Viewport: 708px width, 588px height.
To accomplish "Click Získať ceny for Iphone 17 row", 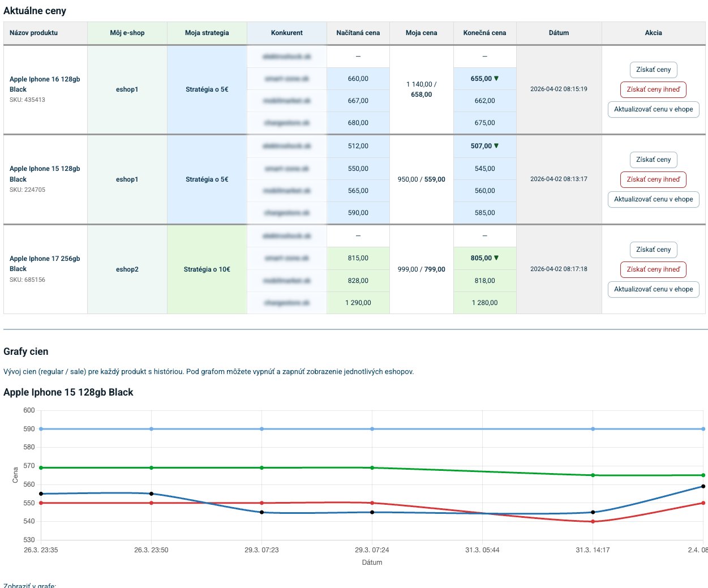I will [x=653, y=250].
